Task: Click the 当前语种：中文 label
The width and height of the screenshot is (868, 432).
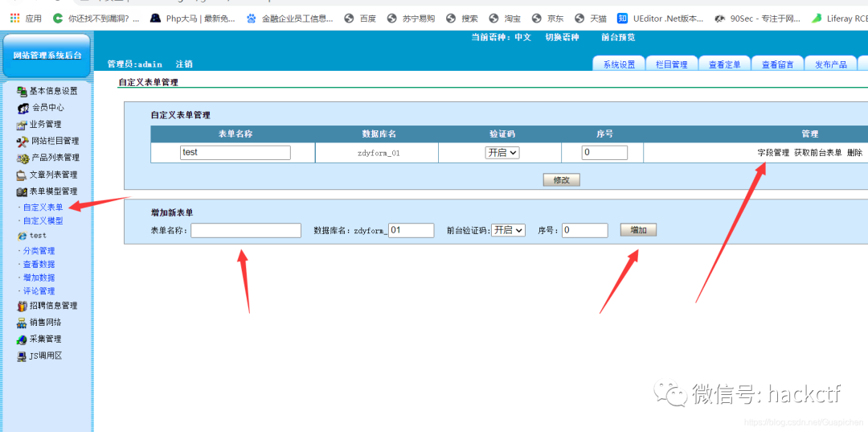Action: (501, 38)
